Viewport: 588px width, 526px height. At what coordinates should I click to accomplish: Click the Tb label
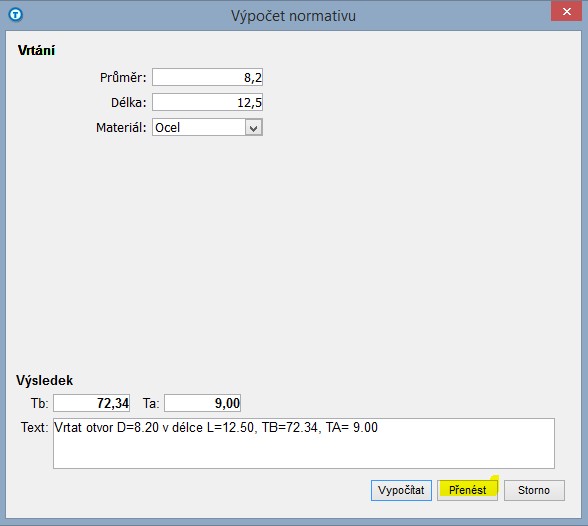pyautogui.click(x=40, y=404)
